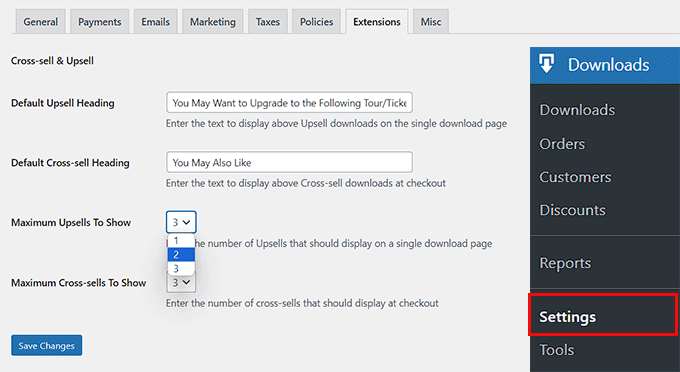
Task: Open the Policies tab
Action: click(x=317, y=22)
